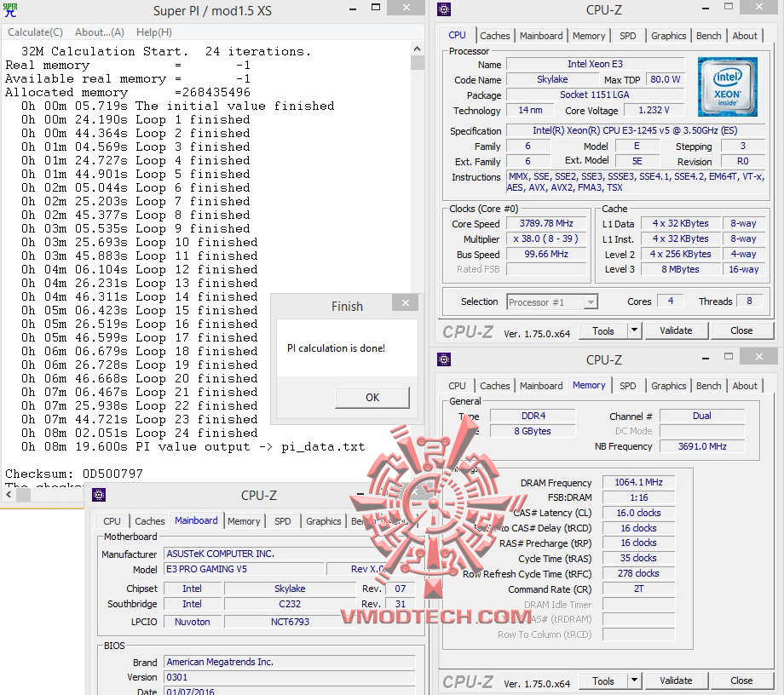The width and height of the screenshot is (784, 695).
Task: Click OK in the Finish dialog
Action: pyautogui.click(x=372, y=397)
